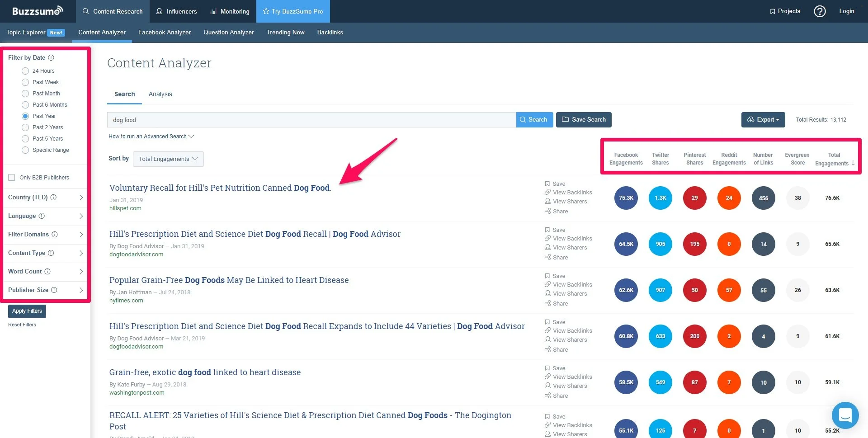Select the Past Week date filter
Screen dimensions: 868x438
(x=25, y=82)
